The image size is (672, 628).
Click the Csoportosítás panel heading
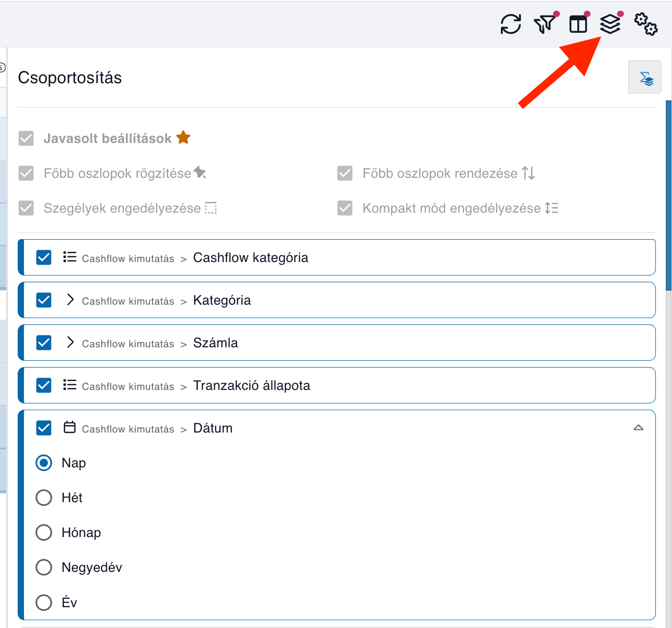coord(70,77)
